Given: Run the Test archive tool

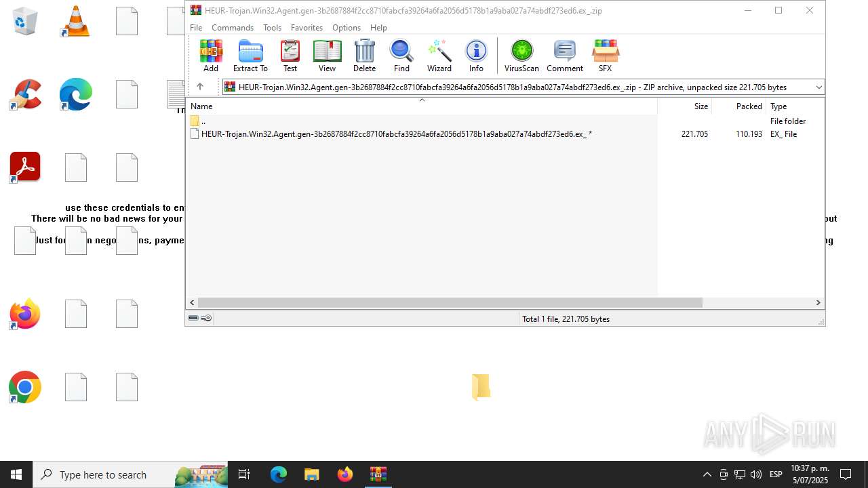Looking at the screenshot, I should tap(290, 55).
